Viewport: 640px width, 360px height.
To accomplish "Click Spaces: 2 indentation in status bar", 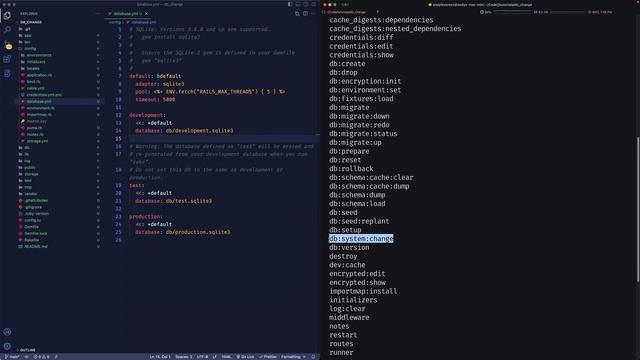I will click(183, 357).
